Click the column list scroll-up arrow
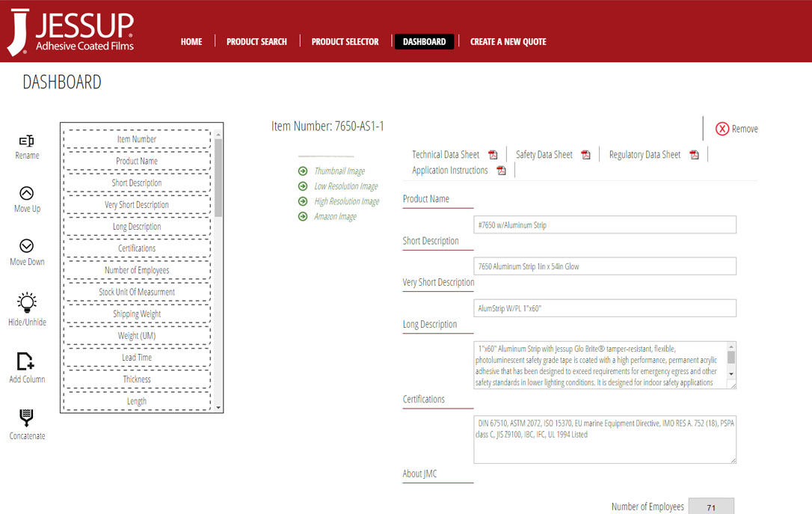812x514 pixels. click(x=218, y=134)
